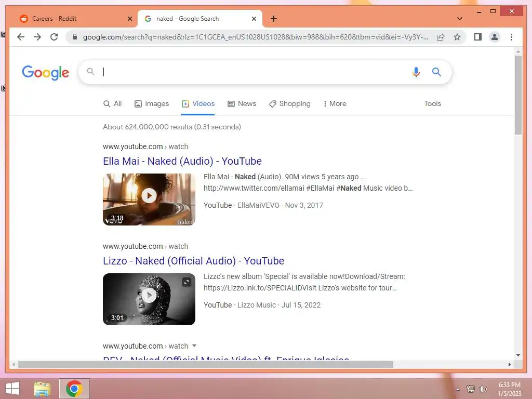Open Ella Mai - Naked (Audio) link
The height and width of the screenshot is (399, 532).
click(x=182, y=161)
